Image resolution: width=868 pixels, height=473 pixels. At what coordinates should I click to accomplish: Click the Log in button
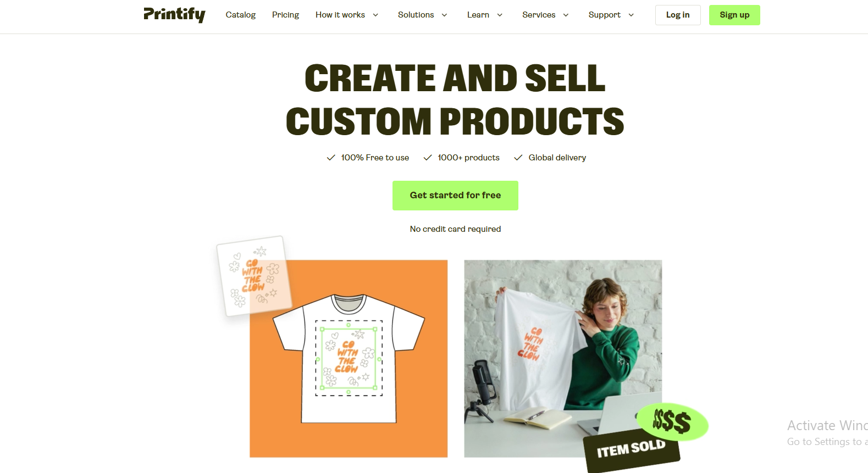click(678, 15)
